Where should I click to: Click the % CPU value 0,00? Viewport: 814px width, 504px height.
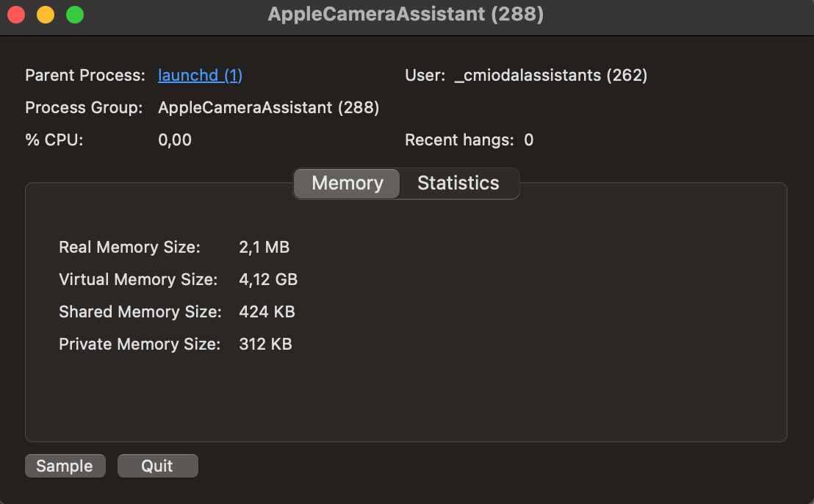[175, 140]
